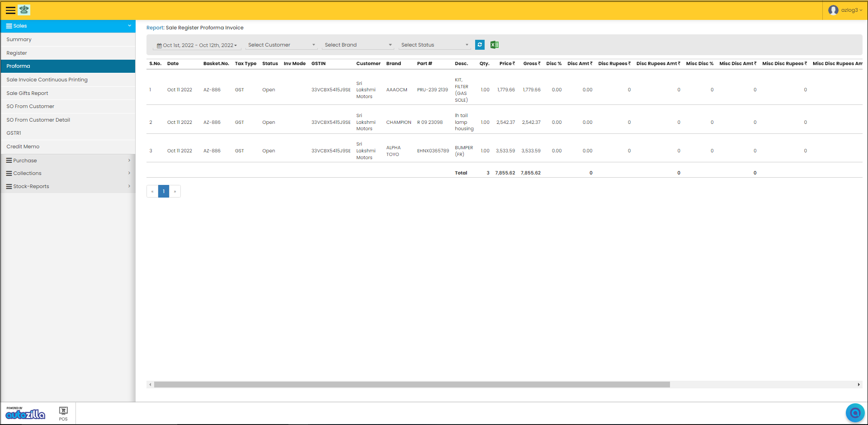
Task: Open SO From Customer Detail
Action: point(68,120)
